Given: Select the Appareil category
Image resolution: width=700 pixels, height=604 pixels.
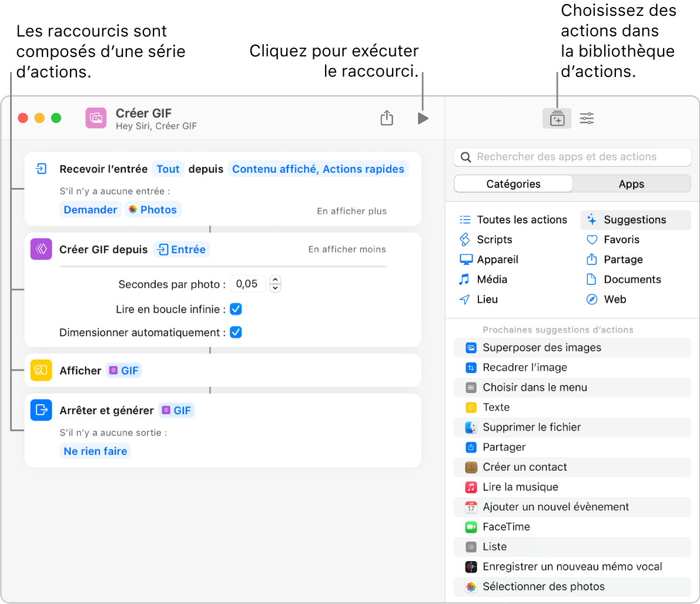Looking at the screenshot, I should (489, 259).
